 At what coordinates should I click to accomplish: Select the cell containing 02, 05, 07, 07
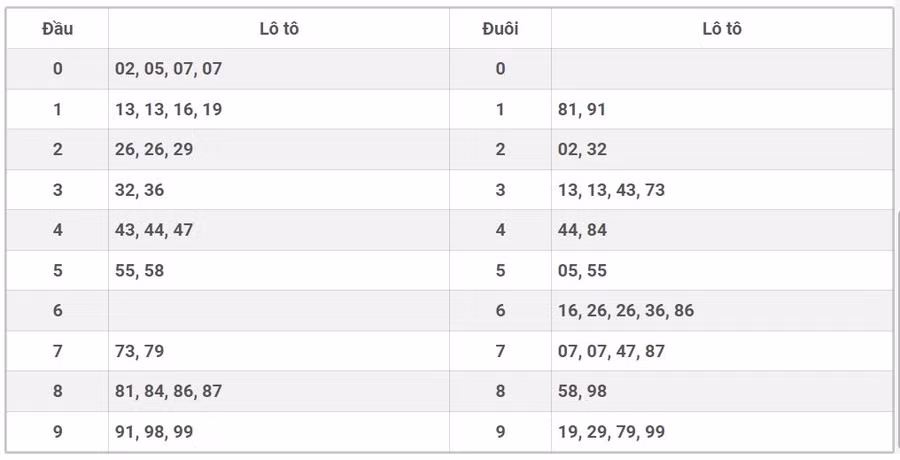click(x=168, y=69)
